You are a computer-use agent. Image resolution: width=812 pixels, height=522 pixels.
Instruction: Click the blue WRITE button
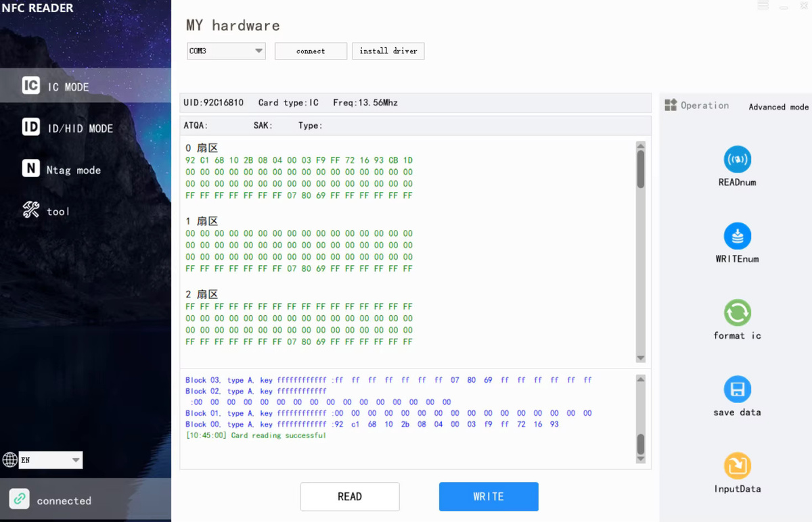(x=489, y=496)
